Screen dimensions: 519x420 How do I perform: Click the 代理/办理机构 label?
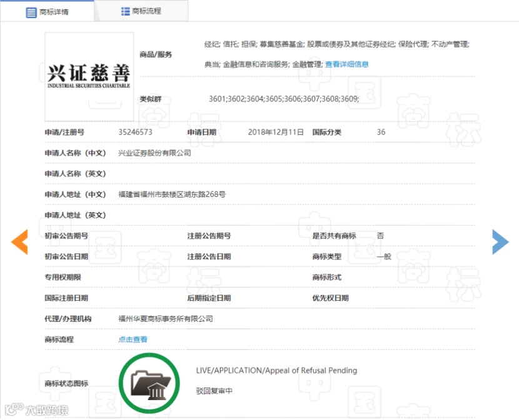[x=68, y=319]
